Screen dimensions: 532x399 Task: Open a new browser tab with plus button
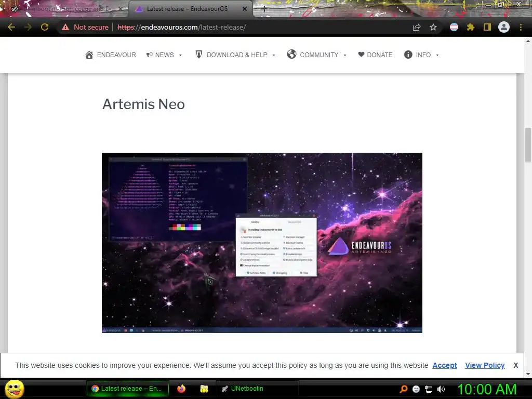tap(264, 9)
